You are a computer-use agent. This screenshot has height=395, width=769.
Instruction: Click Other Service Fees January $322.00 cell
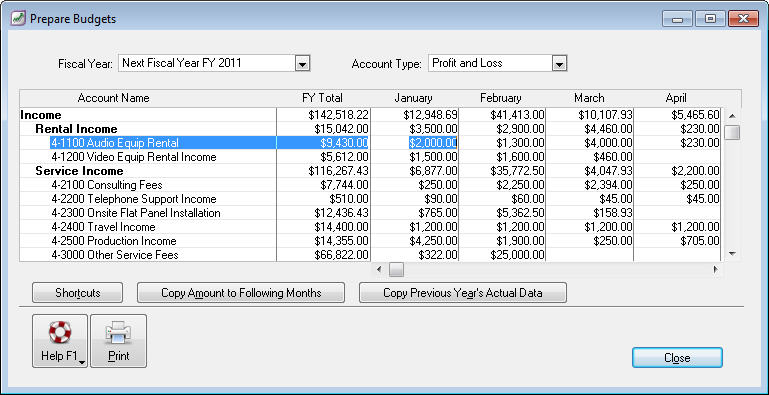[x=414, y=255]
